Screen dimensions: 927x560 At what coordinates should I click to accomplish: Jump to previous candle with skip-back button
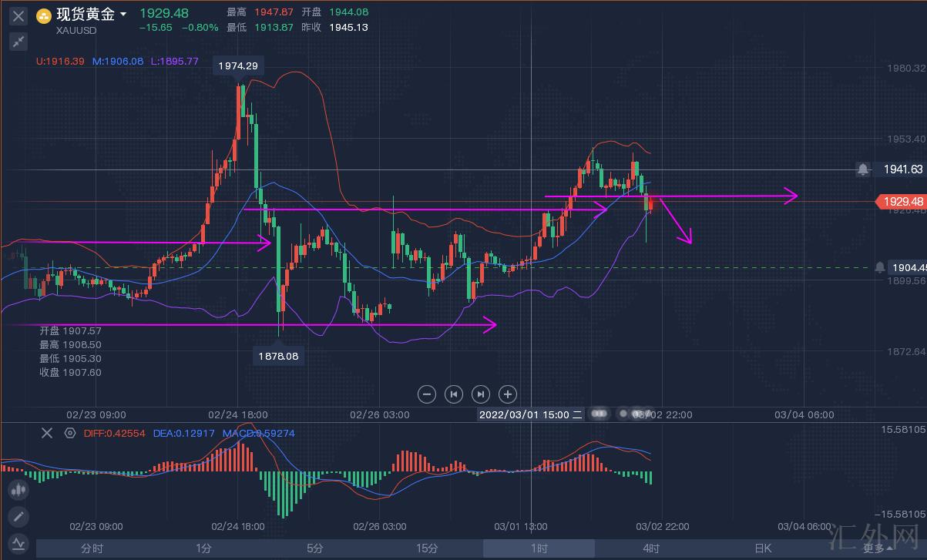454,394
